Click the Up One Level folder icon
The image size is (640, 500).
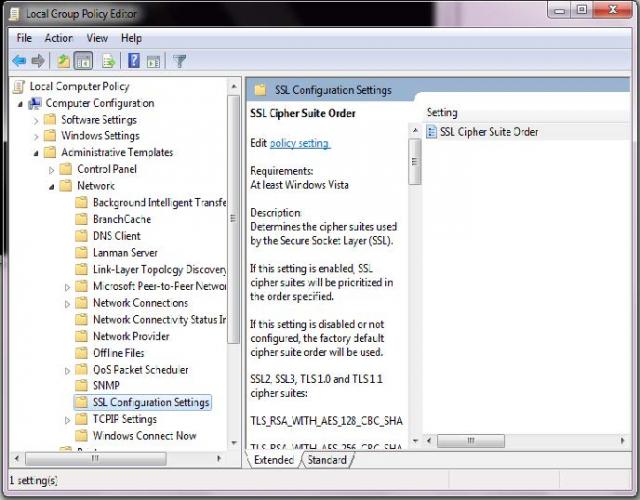63,61
